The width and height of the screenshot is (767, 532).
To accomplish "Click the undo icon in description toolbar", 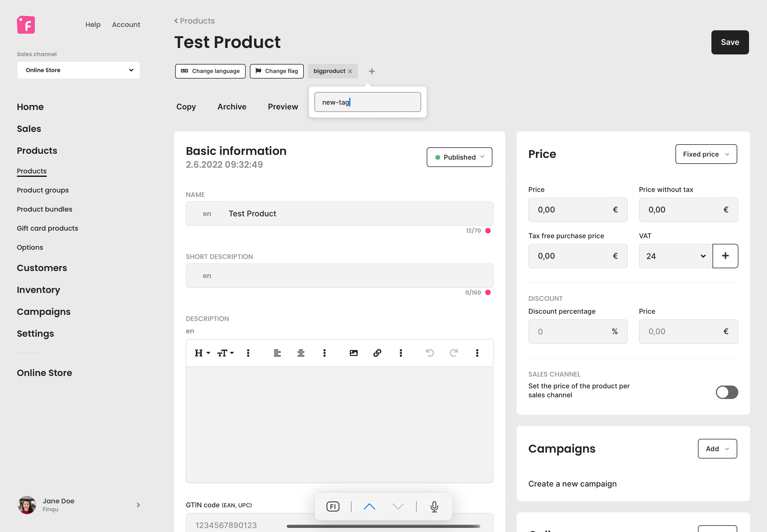I will (430, 352).
